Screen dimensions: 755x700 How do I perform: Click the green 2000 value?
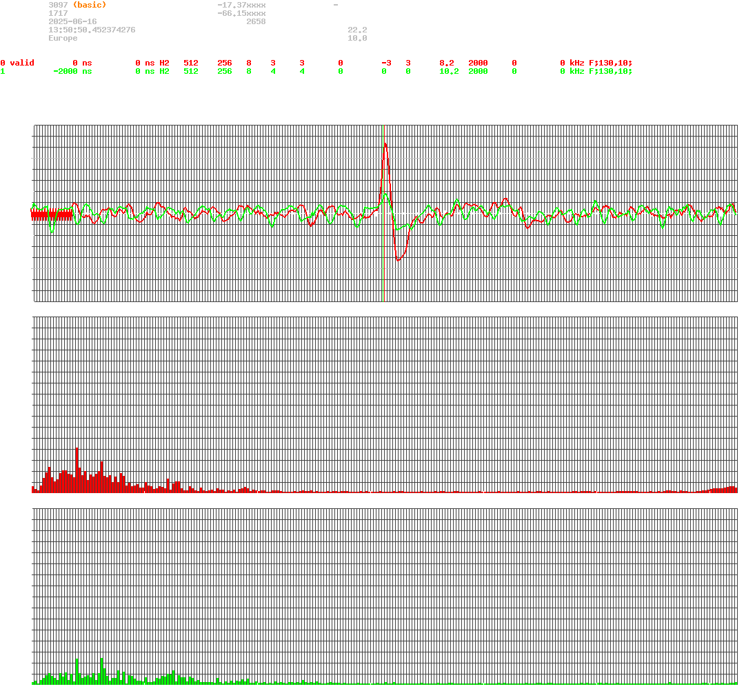(x=478, y=71)
